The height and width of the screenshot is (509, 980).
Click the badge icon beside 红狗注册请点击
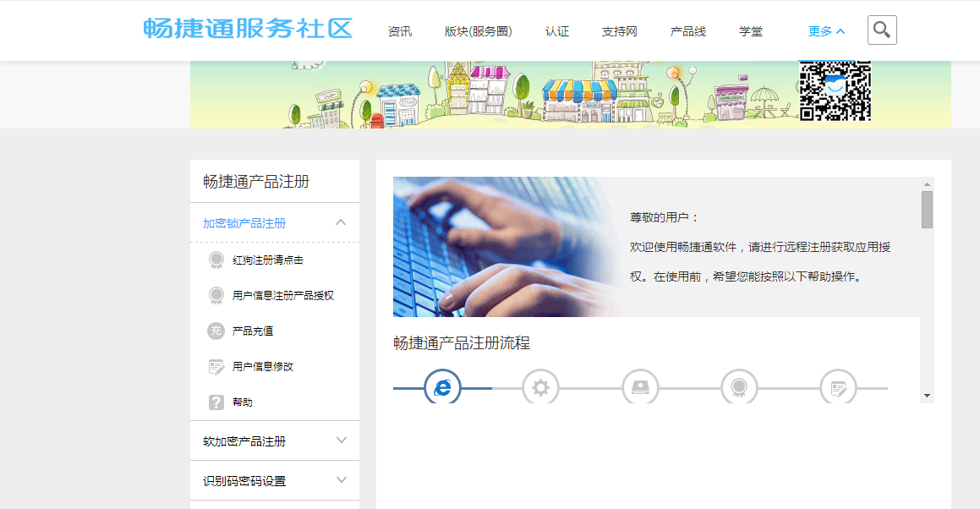click(216, 260)
